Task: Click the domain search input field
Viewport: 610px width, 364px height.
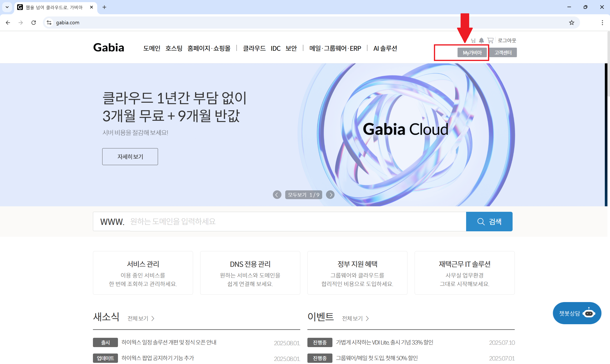Action: click(294, 222)
